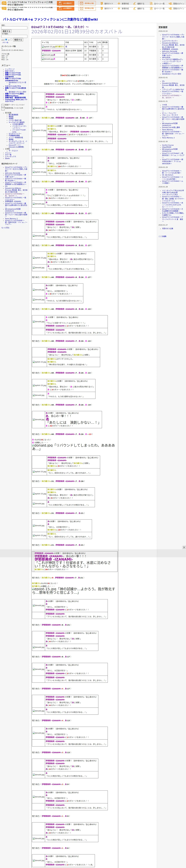186x868 pixels.
Task: Open マキ奈 in the update history
Action: coord(164,105)
